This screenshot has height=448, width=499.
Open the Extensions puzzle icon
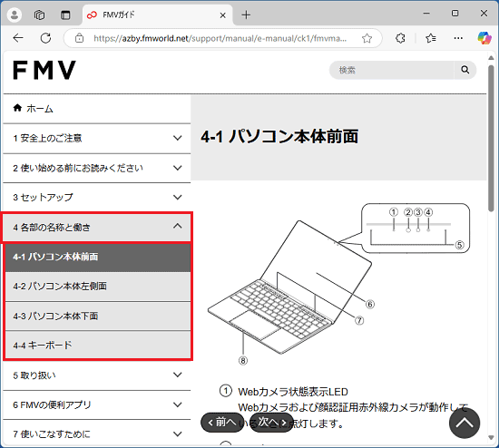coord(400,38)
